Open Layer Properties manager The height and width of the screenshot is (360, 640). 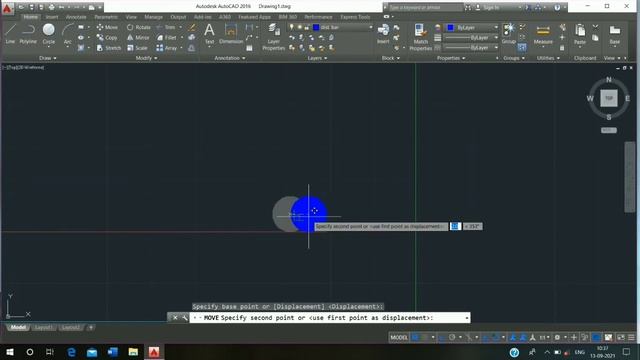pyautogui.click(x=273, y=37)
